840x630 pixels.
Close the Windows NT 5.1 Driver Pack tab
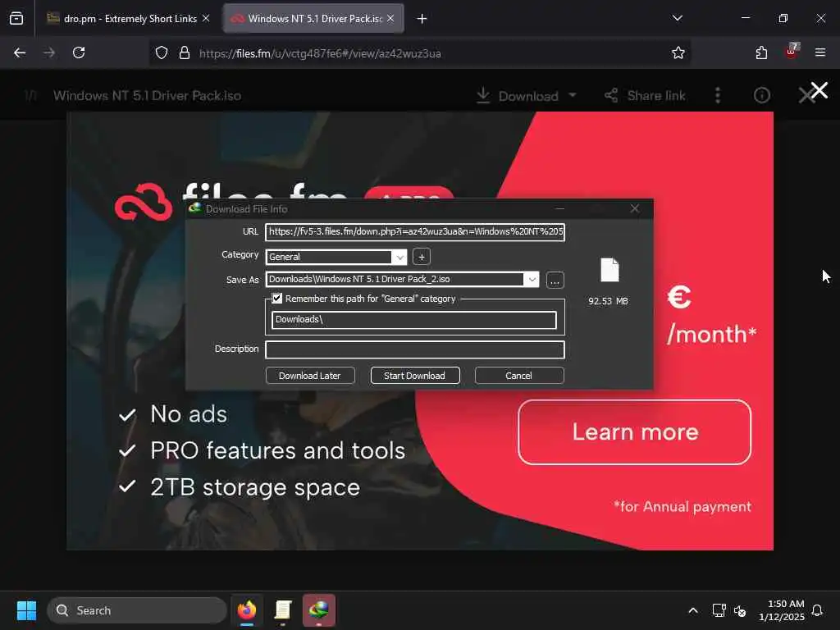coord(390,19)
